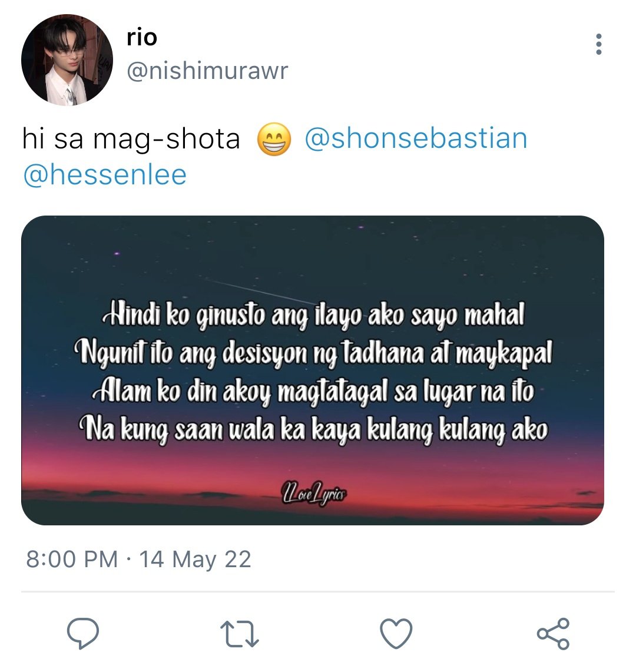
Task: Tap the lyric line starting Hindi ko ginusto
Action: point(313,316)
